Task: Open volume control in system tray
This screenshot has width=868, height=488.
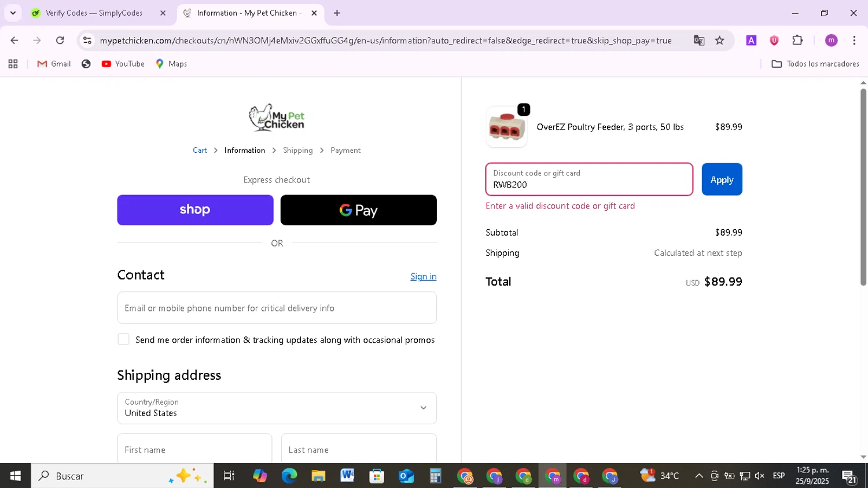Action: [760, 476]
